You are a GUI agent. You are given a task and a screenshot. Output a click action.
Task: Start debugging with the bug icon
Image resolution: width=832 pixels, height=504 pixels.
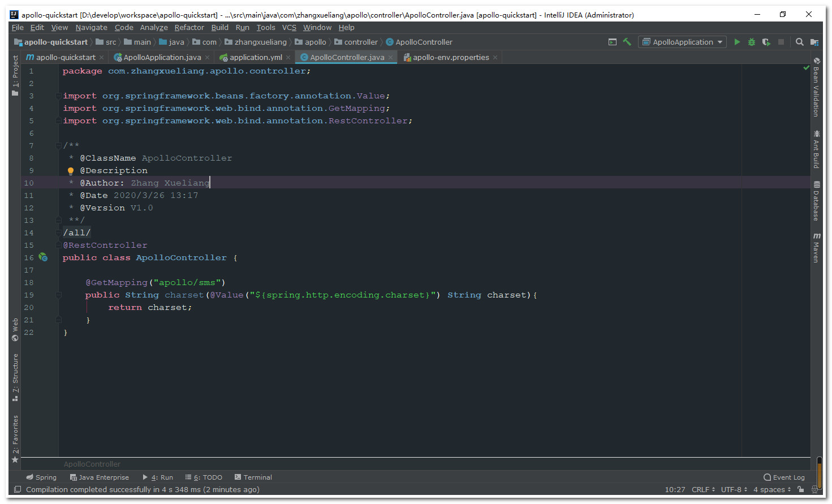pyautogui.click(x=752, y=42)
